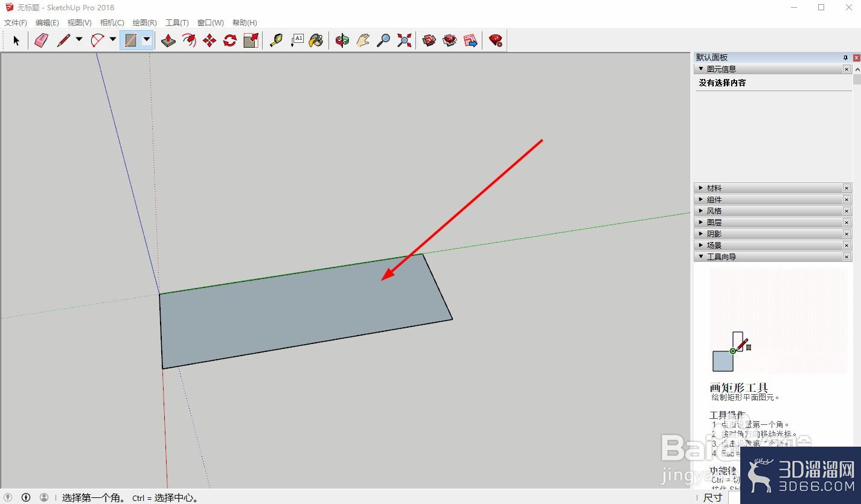Open the Rectangle tool dropdown arrow
Image resolution: width=861 pixels, height=504 pixels.
click(x=146, y=40)
